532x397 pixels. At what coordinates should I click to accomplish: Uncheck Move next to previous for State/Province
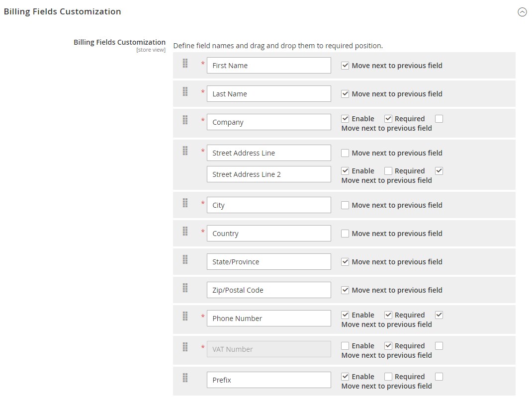[x=345, y=262]
